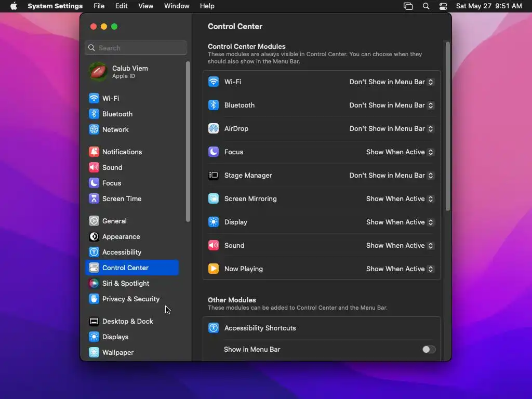Click the Screen Mirroring module icon
The width and height of the screenshot is (532, 399).
(x=214, y=199)
